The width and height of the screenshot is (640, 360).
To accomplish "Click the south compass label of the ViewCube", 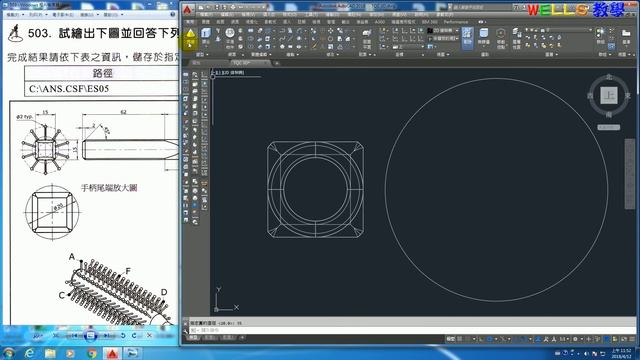I will 609,115.
